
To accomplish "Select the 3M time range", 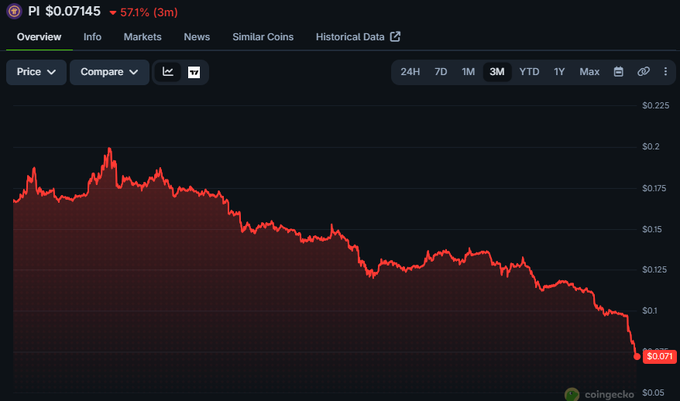I will click(497, 72).
